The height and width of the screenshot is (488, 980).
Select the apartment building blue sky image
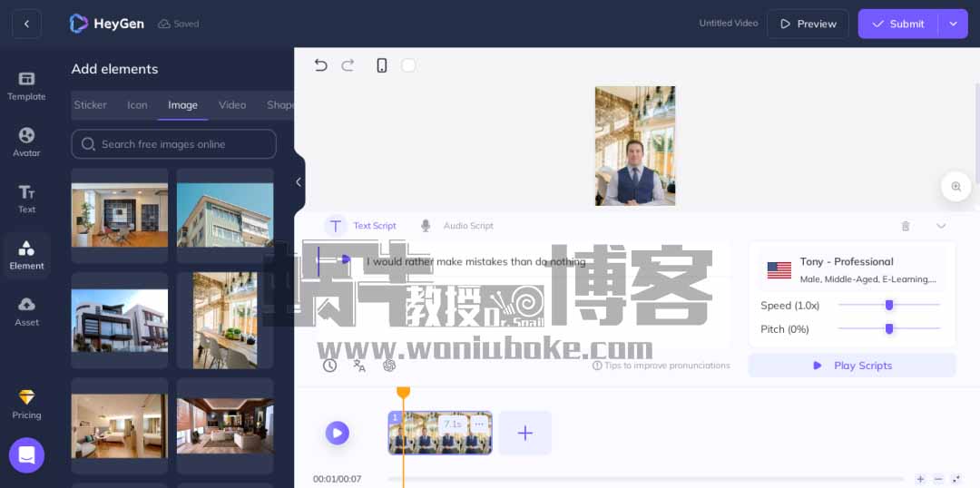(x=225, y=215)
